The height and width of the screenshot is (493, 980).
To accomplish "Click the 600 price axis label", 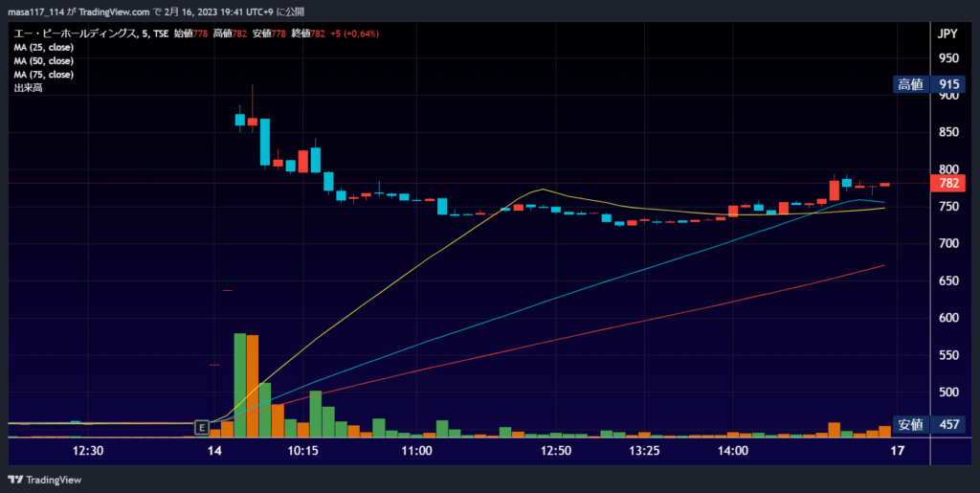I will pyautogui.click(x=948, y=318).
